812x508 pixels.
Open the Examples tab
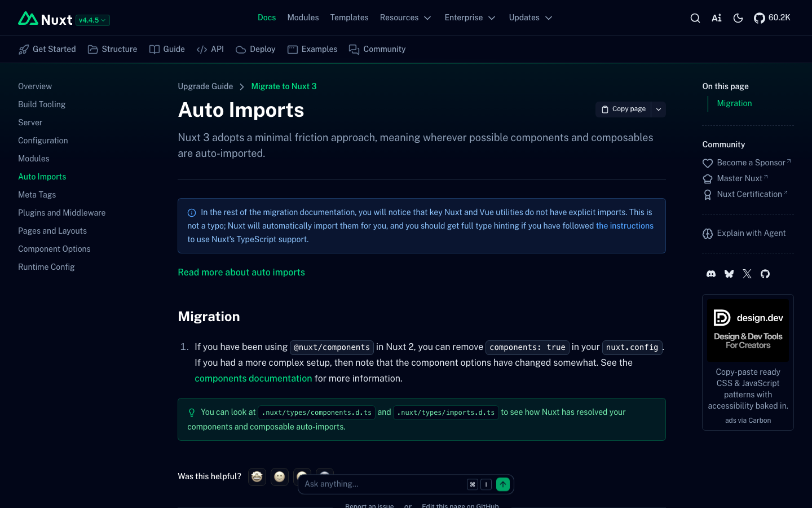coord(312,49)
